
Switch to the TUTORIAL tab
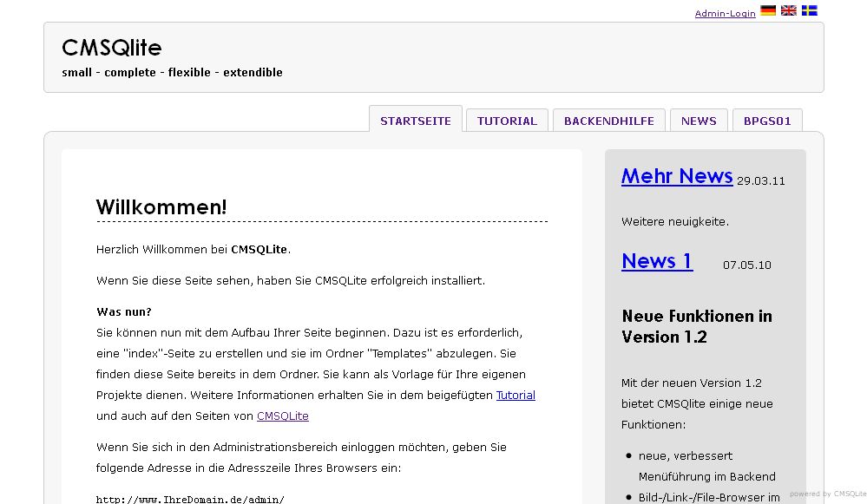click(507, 121)
